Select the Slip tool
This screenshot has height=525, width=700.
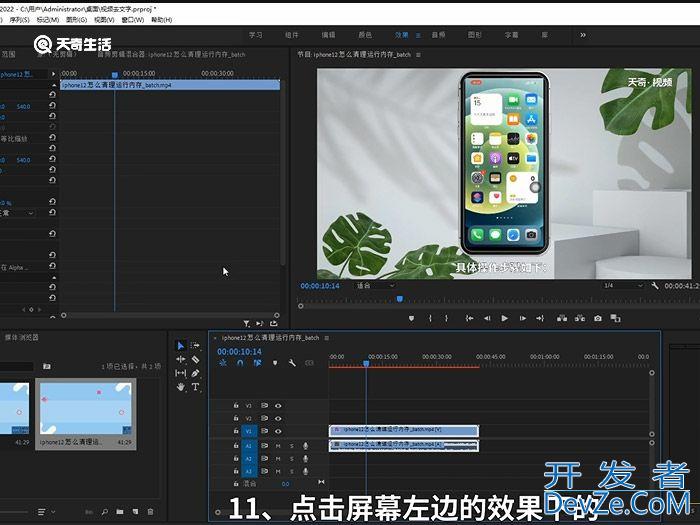[180, 373]
